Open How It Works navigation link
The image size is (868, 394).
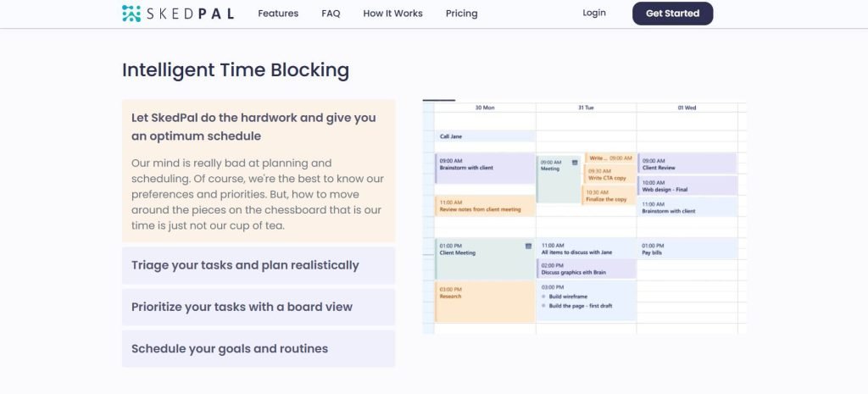392,14
